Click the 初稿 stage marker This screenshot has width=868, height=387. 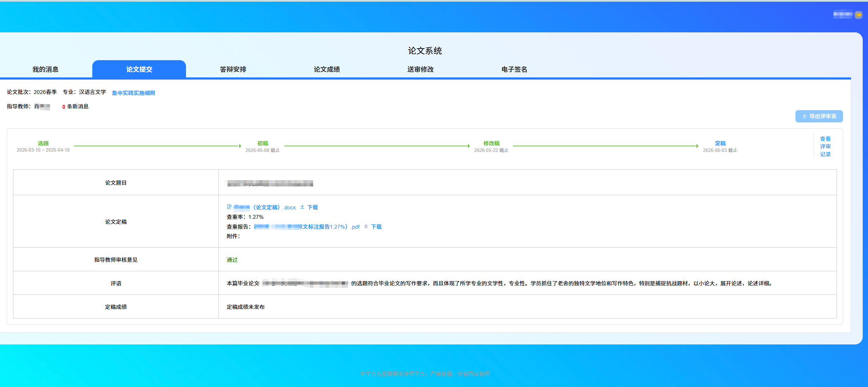[262, 143]
